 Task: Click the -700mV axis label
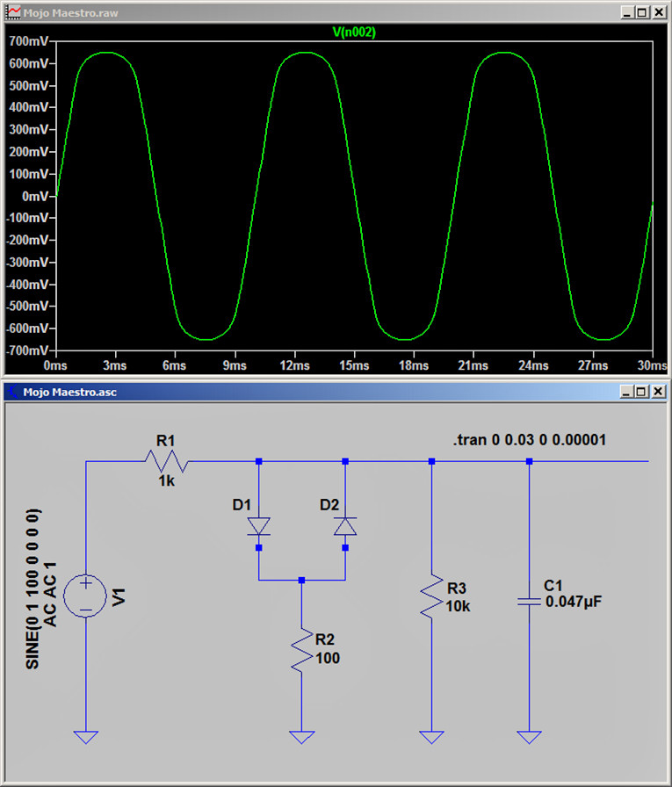pyautogui.click(x=27, y=350)
